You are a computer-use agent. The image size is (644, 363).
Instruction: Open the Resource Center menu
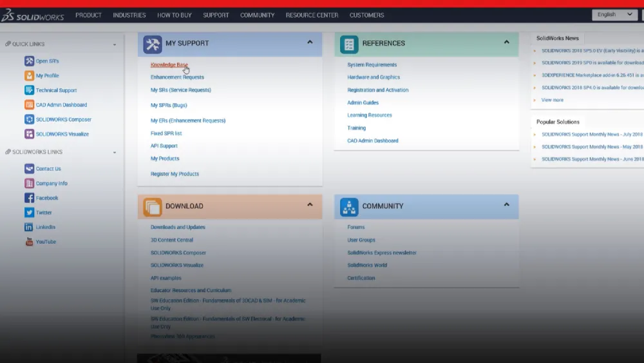(312, 15)
